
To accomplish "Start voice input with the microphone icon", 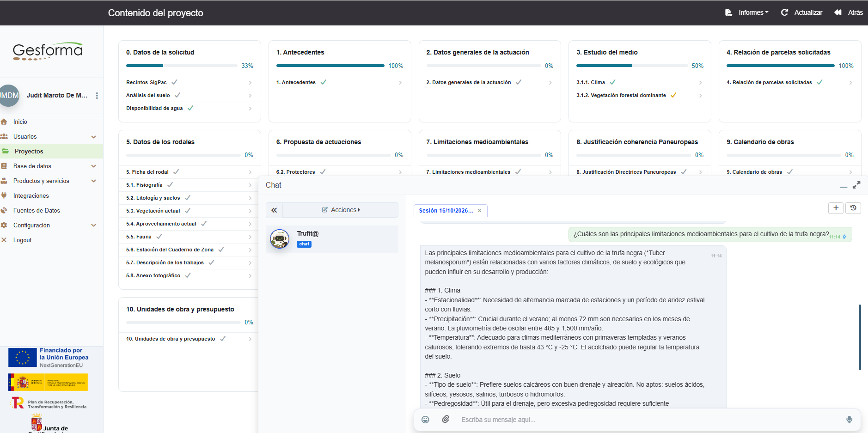I will pyautogui.click(x=849, y=420).
